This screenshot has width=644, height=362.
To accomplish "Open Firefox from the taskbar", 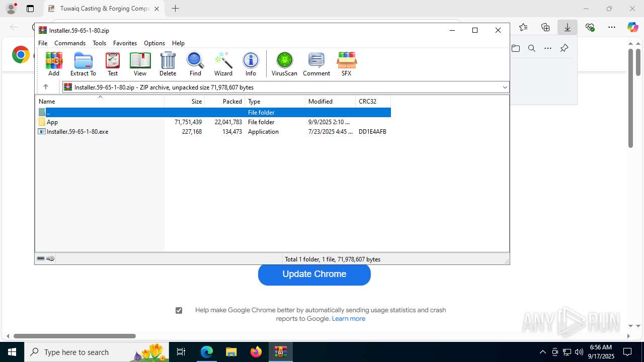I will (x=256, y=352).
